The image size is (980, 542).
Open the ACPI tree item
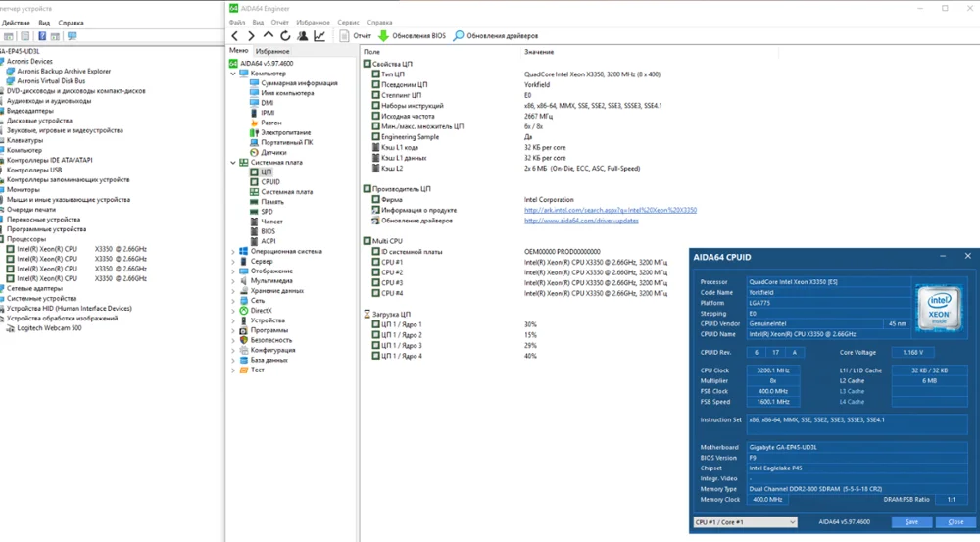269,241
